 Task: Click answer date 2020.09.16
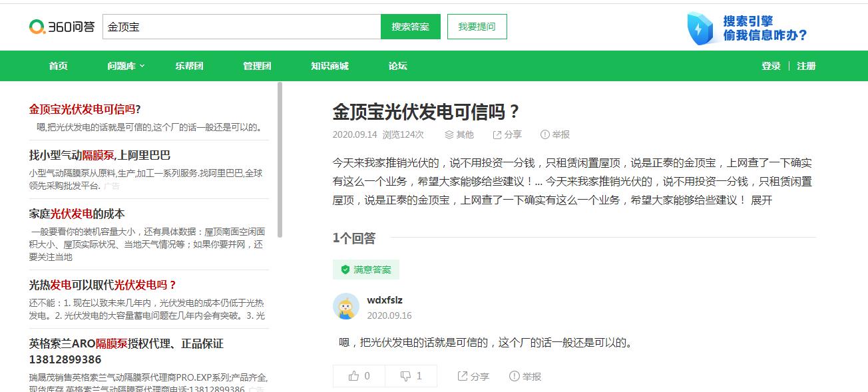tap(389, 315)
